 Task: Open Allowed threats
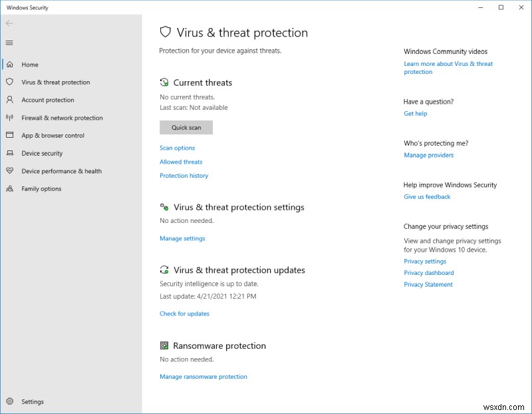181,161
